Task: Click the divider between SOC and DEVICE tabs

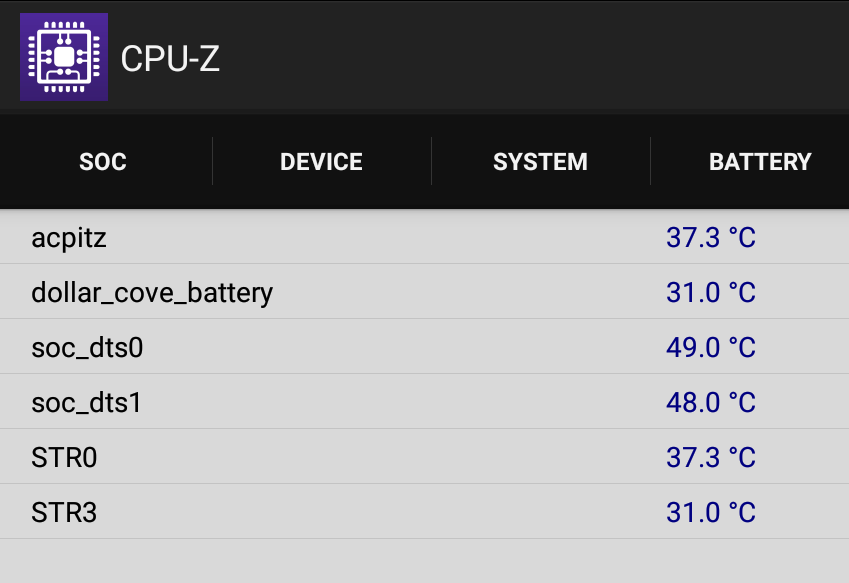Action: [213, 161]
